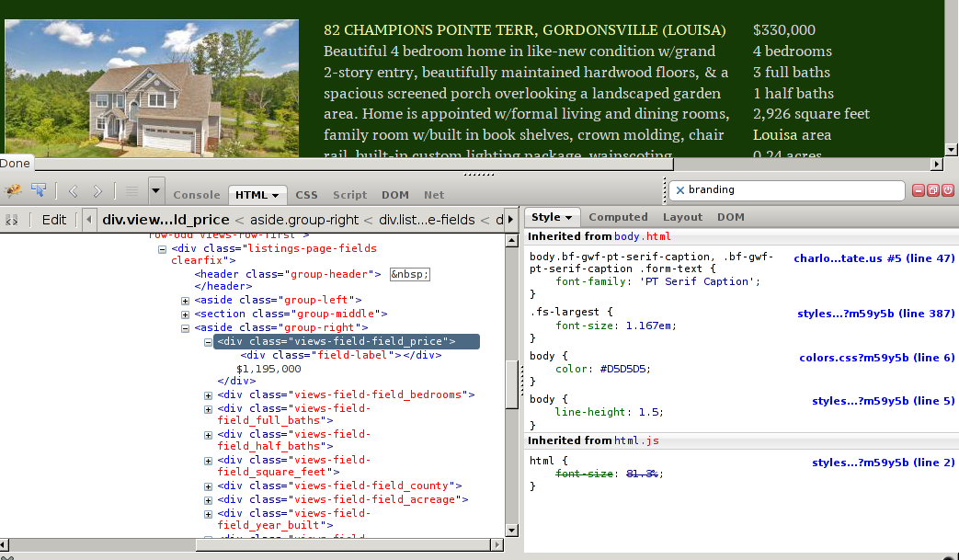
Task: Open the Firebug bug icon menu
Action: pyautogui.click(x=13, y=190)
